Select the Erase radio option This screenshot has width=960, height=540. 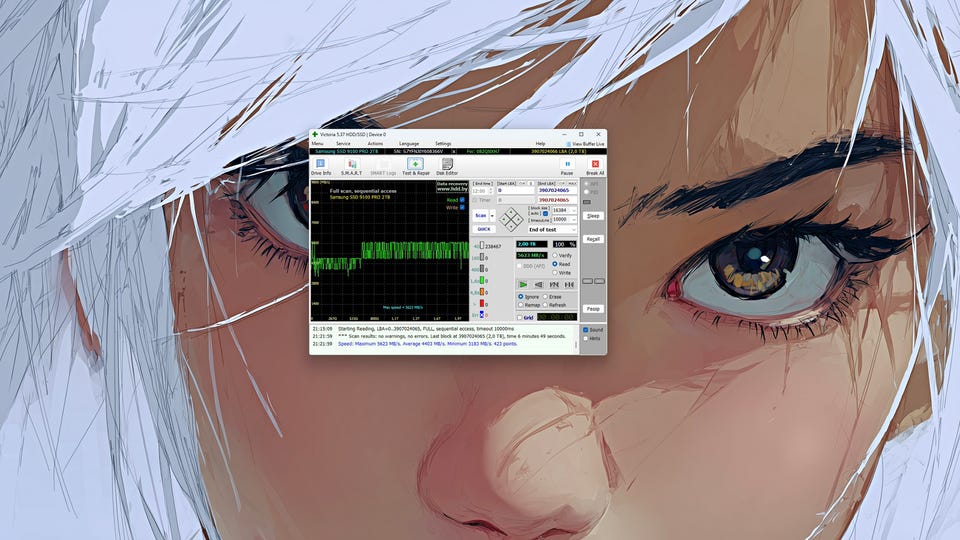[x=545, y=296]
